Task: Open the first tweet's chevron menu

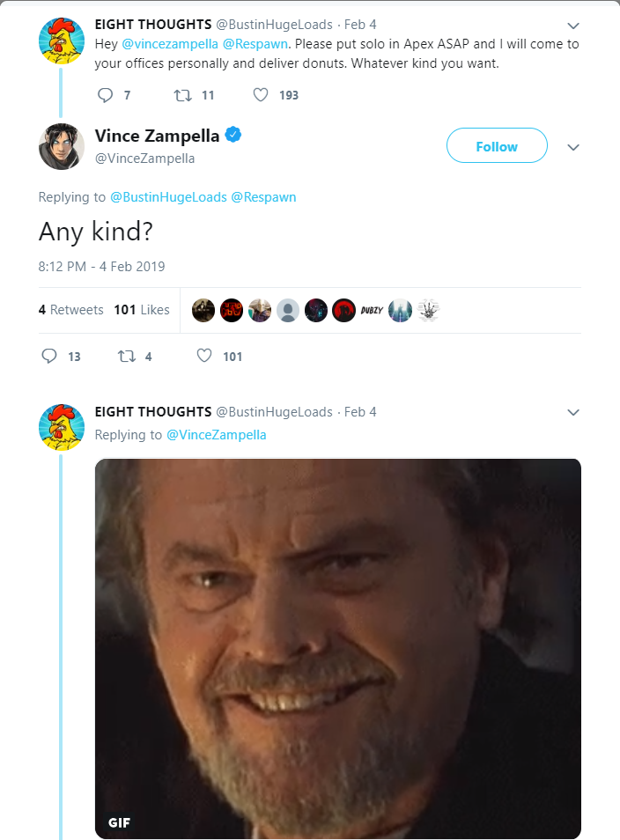Action: tap(573, 25)
